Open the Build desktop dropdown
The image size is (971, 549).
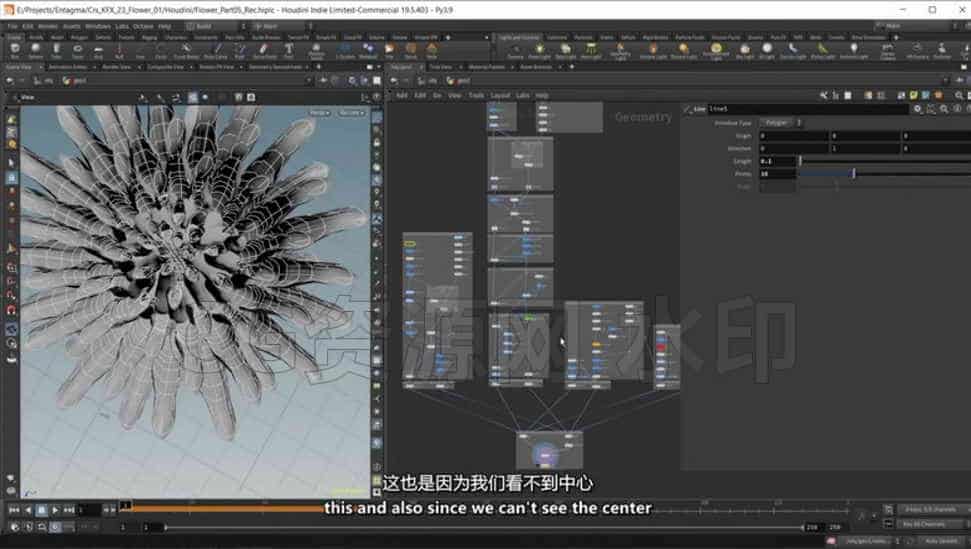(217, 27)
